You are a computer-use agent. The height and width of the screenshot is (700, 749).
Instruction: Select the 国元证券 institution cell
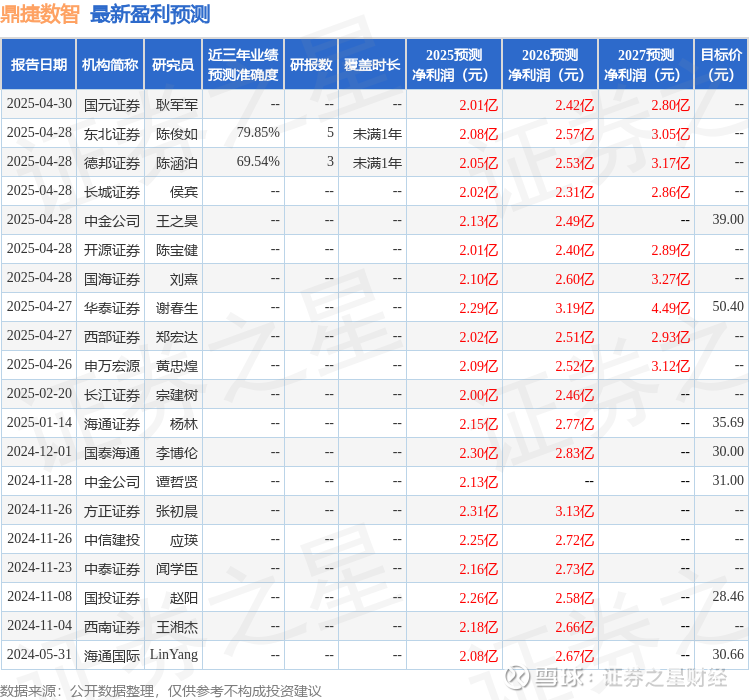pos(112,105)
